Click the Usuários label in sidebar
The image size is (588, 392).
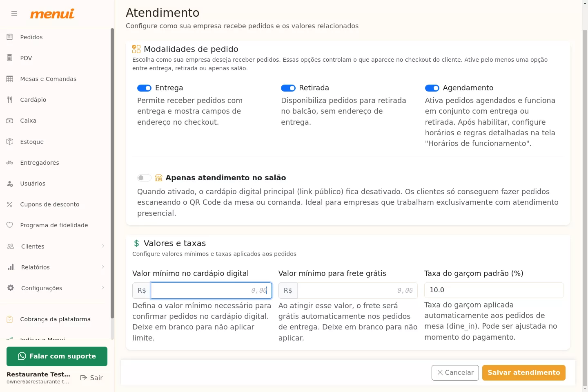coord(33,184)
